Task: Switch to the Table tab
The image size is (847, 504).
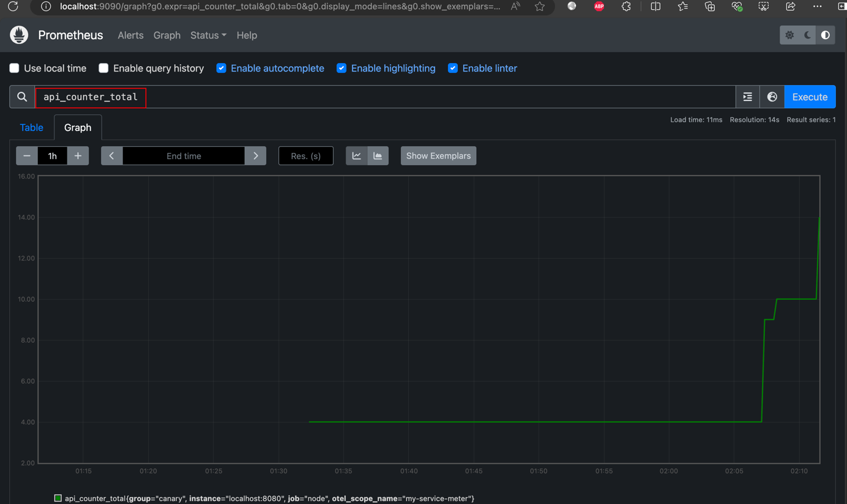Action: click(x=31, y=127)
